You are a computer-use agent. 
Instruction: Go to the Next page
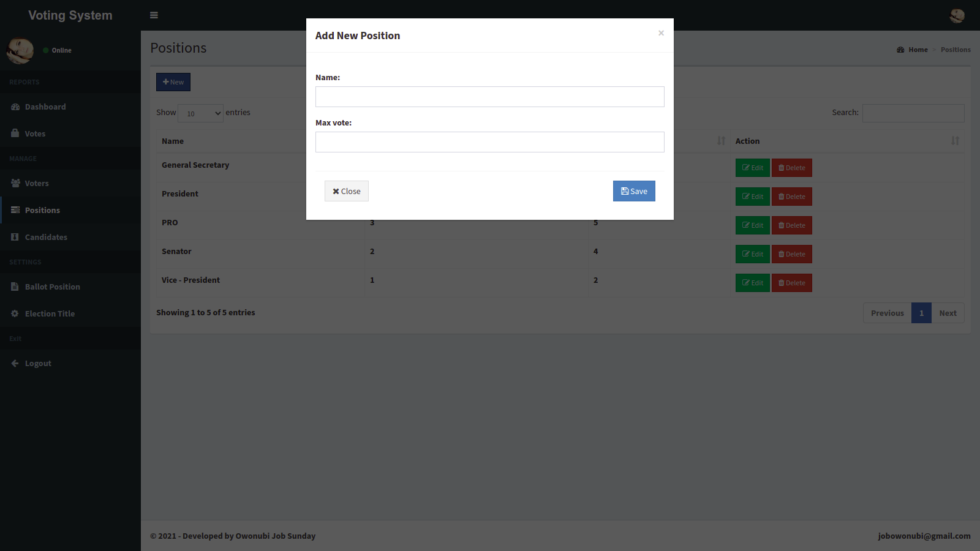point(948,313)
